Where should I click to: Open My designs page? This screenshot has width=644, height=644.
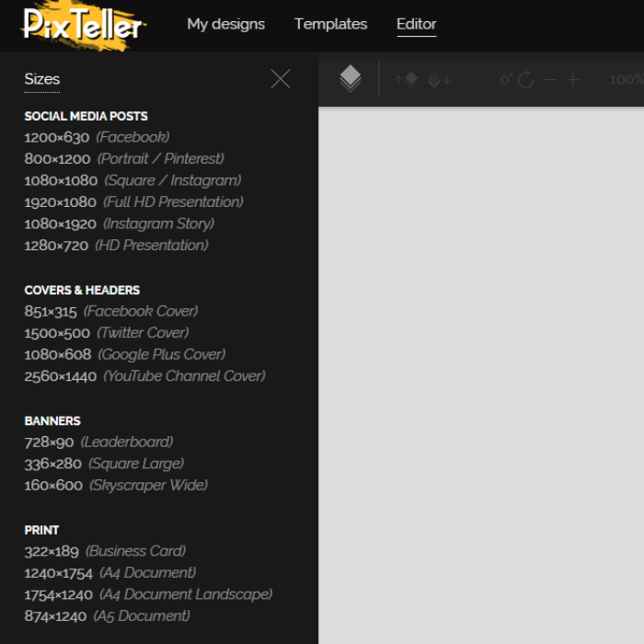pos(226,24)
